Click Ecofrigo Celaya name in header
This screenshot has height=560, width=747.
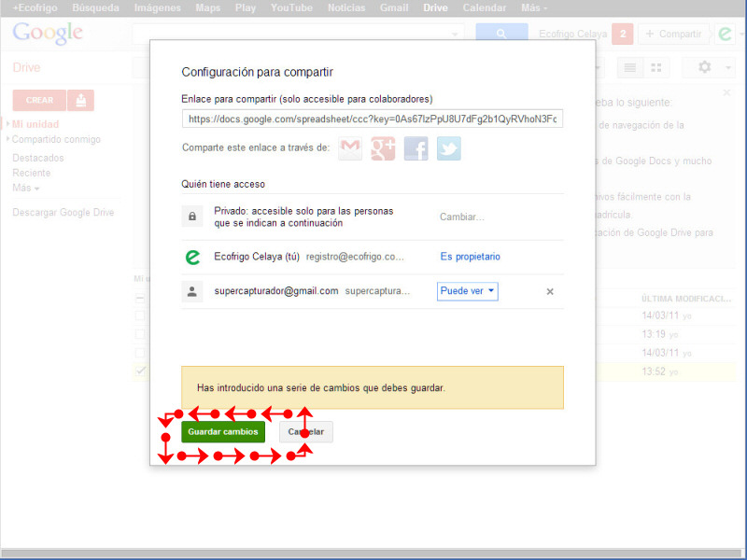coord(572,34)
